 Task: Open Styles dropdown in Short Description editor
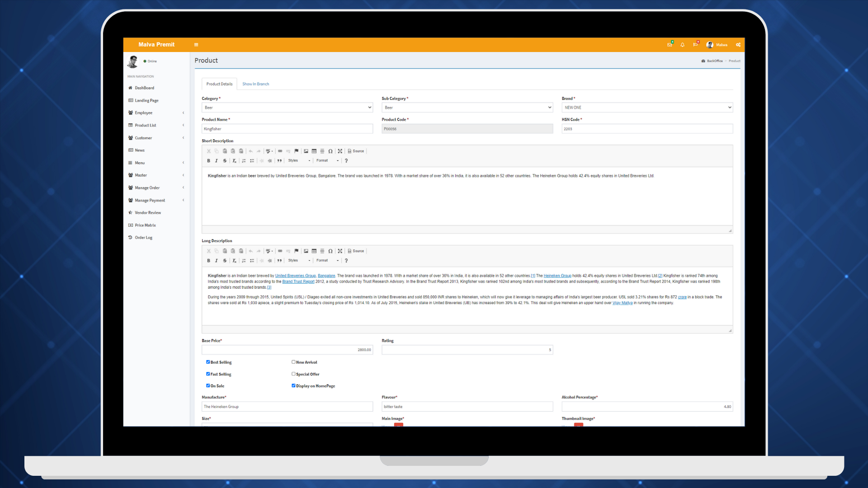[299, 161]
